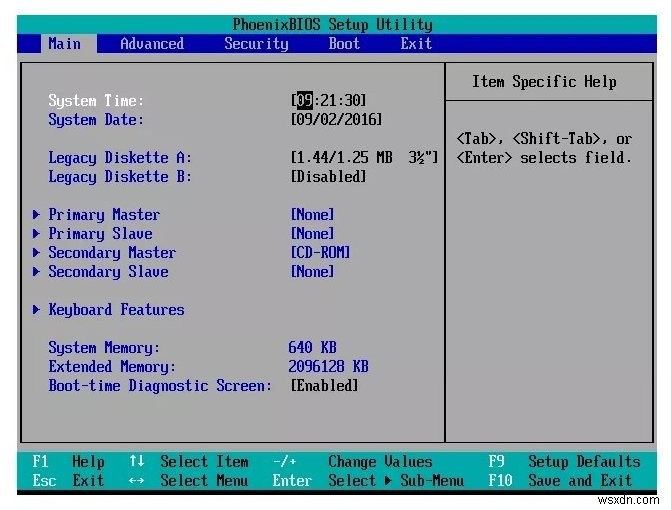Open Secondary Master submenu label
This screenshot has width=671, height=510.
tap(112, 253)
